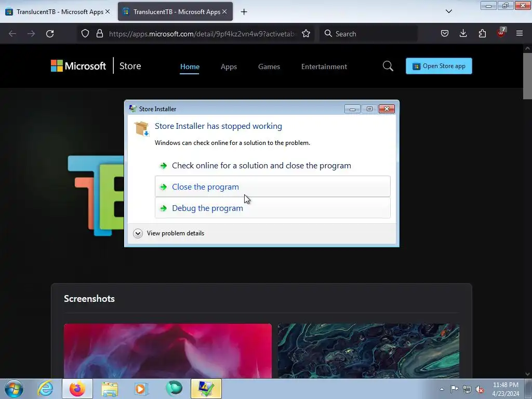This screenshot has height=399, width=532.
Task: Open the Apps nav item
Action: coord(229,66)
